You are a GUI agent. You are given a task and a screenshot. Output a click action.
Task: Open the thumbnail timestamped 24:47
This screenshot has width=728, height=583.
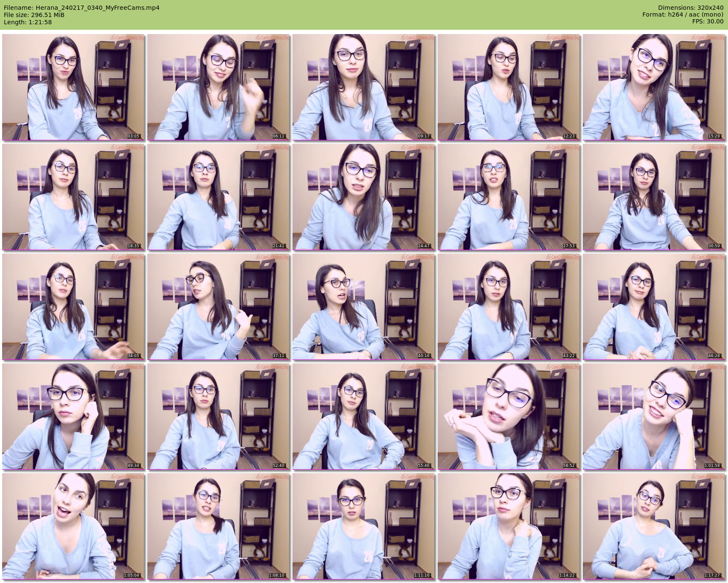pyautogui.click(x=364, y=197)
